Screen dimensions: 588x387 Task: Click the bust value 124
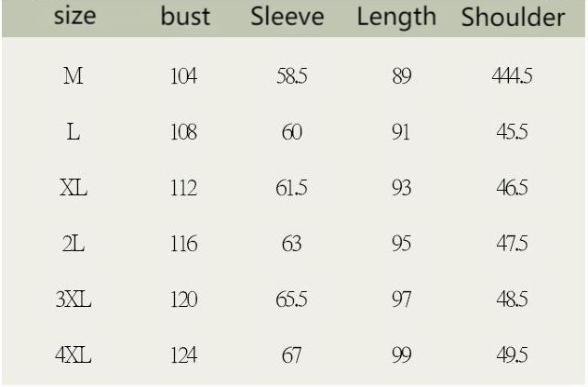184,354
